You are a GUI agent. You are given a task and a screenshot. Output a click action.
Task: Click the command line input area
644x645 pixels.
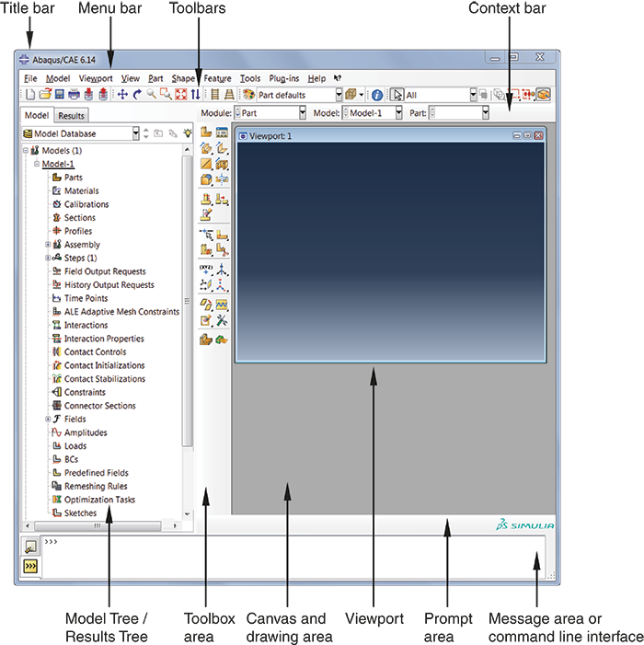click(x=276, y=557)
